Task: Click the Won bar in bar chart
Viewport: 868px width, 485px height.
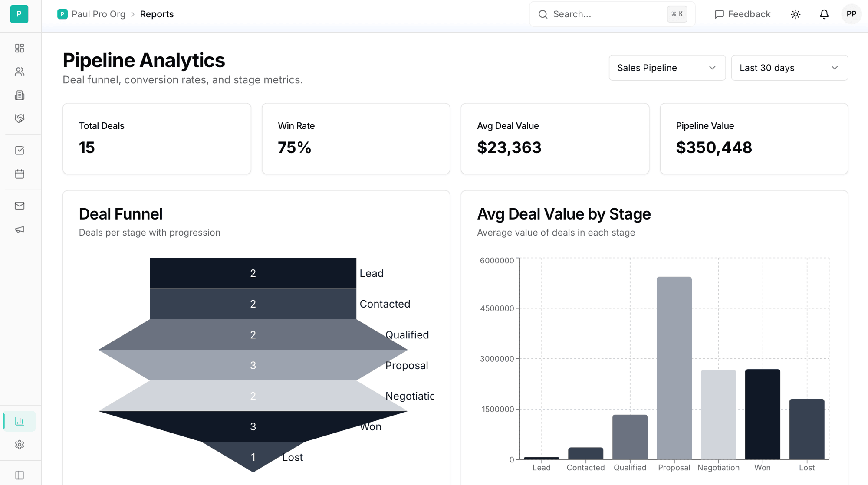Action: (763, 414)
